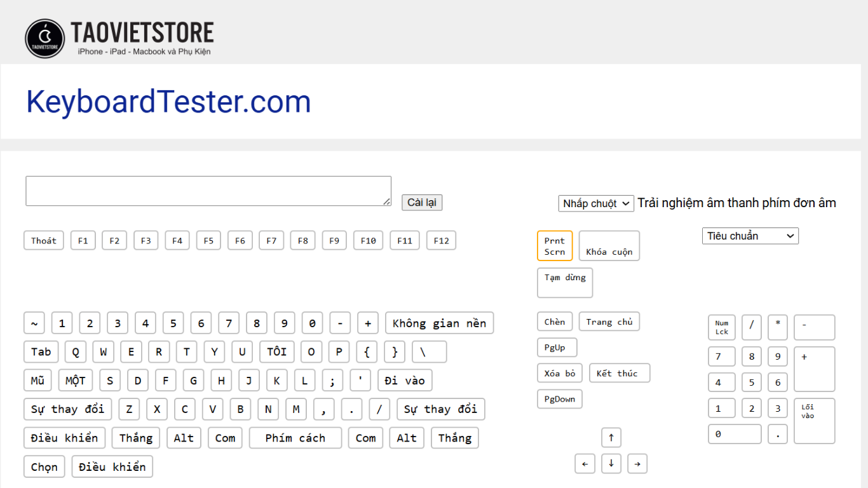Toggle the Khóa cuộn scroll lock key
Image resolution: width=868 pixels, height=488 pixels.
coord(609,246)
